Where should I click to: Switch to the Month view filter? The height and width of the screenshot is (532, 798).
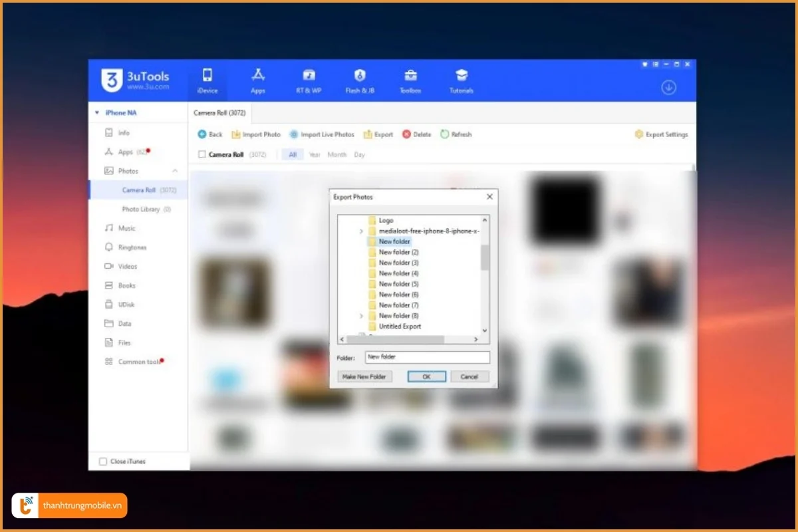click(336, 154)
